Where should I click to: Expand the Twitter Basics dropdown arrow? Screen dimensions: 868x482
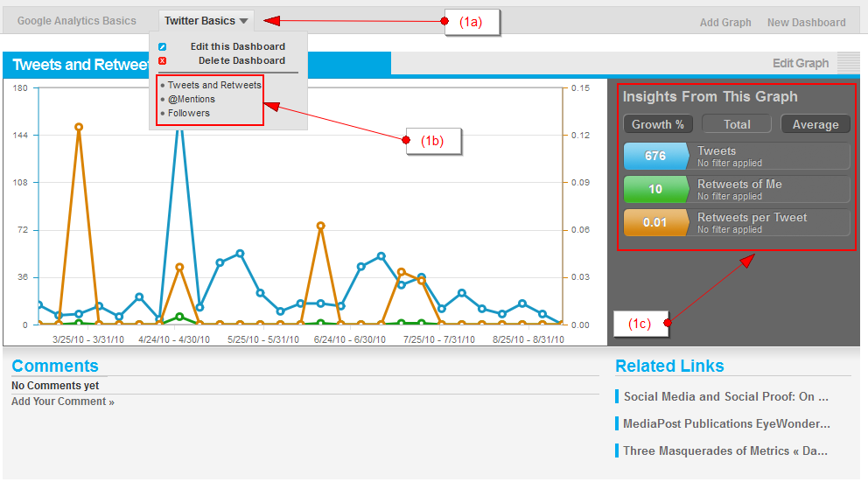(243, 21)
